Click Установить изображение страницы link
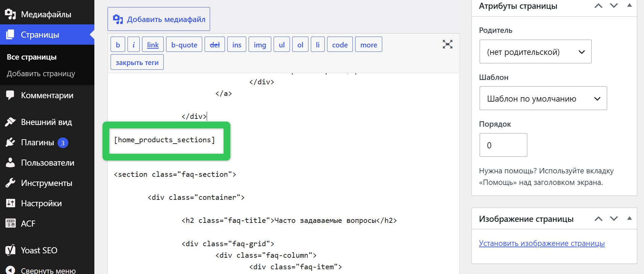The height and width of the screenshot is (274, 644). (x=542, y=243)
